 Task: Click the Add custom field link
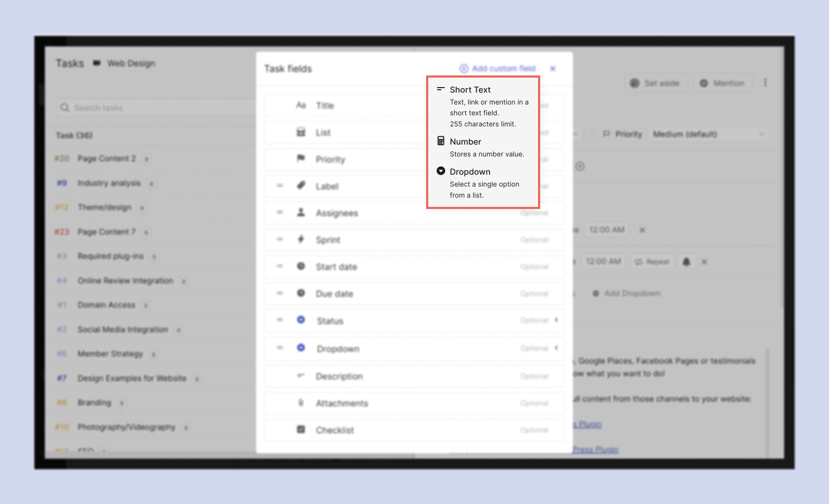(x=497, y=69)
